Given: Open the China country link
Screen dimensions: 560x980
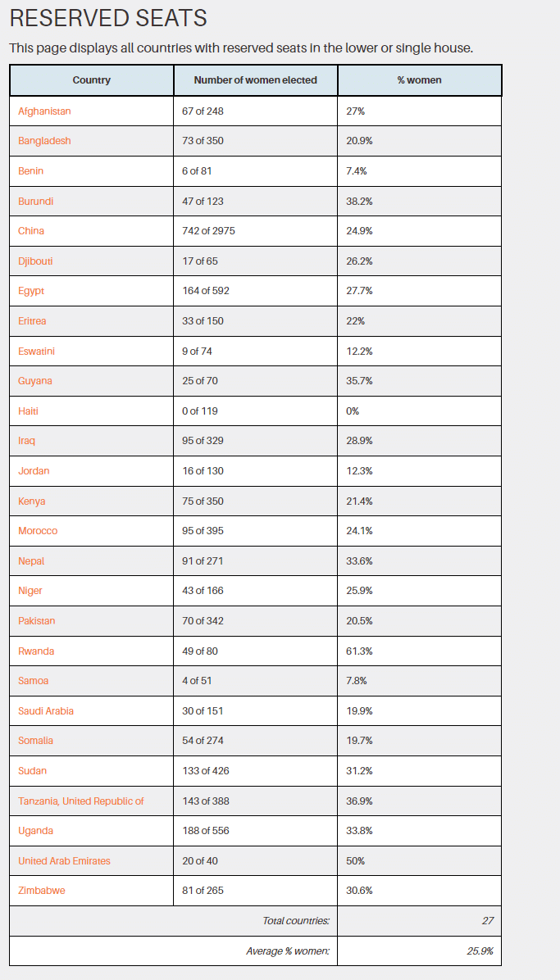Looking at the screenshot, I should 31,231.
